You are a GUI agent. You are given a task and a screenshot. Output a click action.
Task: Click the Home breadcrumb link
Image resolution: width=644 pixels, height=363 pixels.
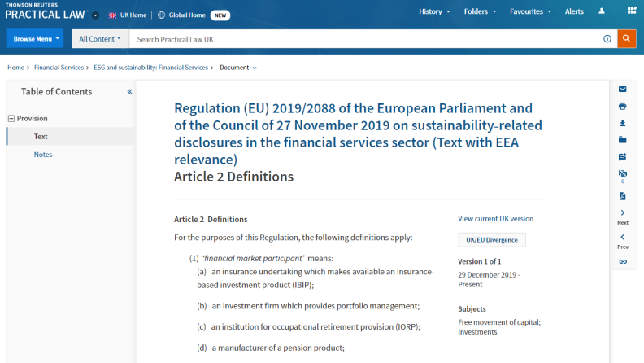[x=15, y=68]
